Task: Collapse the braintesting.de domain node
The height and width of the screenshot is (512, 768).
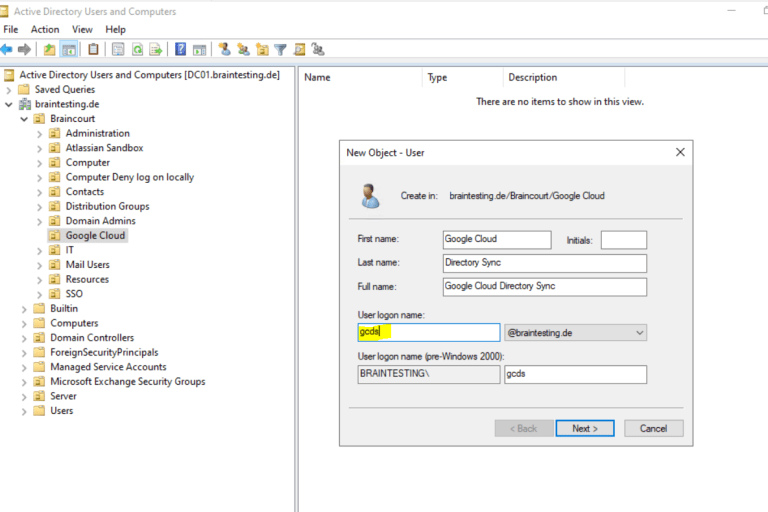Action: pos(8,104)
